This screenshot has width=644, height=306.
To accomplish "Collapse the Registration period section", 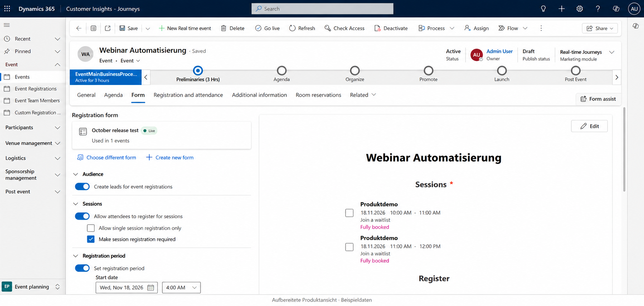I will pos(75,256).
